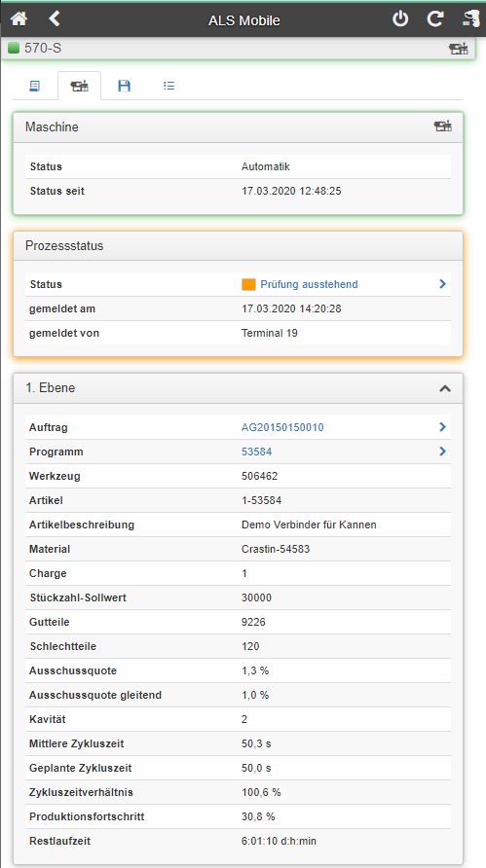Open program link 53584
486x868 pixels.
tap(256, 452)
